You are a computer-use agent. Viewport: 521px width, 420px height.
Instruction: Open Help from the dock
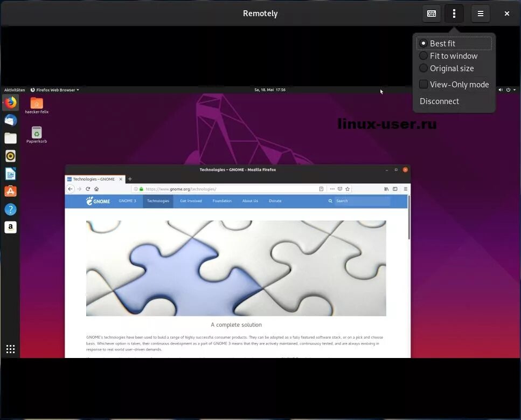coord(10,209)
